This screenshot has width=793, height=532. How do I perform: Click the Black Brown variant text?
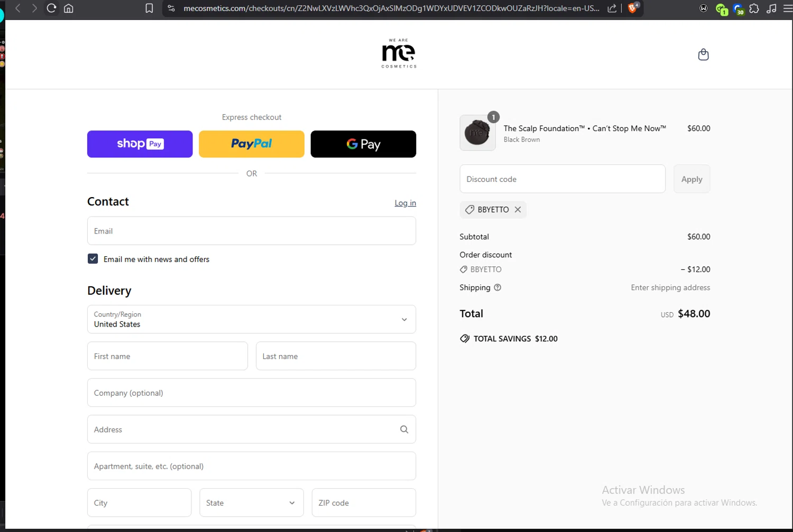(522, 139)
